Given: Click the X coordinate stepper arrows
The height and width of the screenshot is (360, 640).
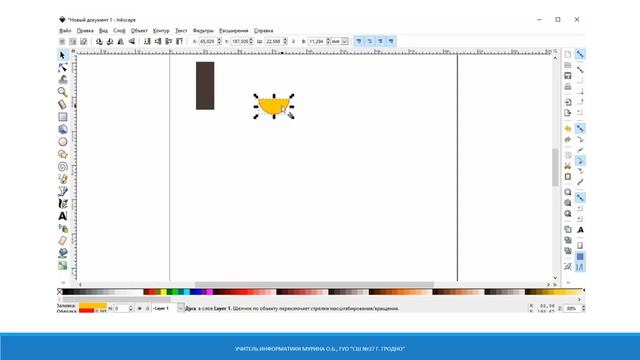Looking at the screenshot, I should tap(219, 41).
